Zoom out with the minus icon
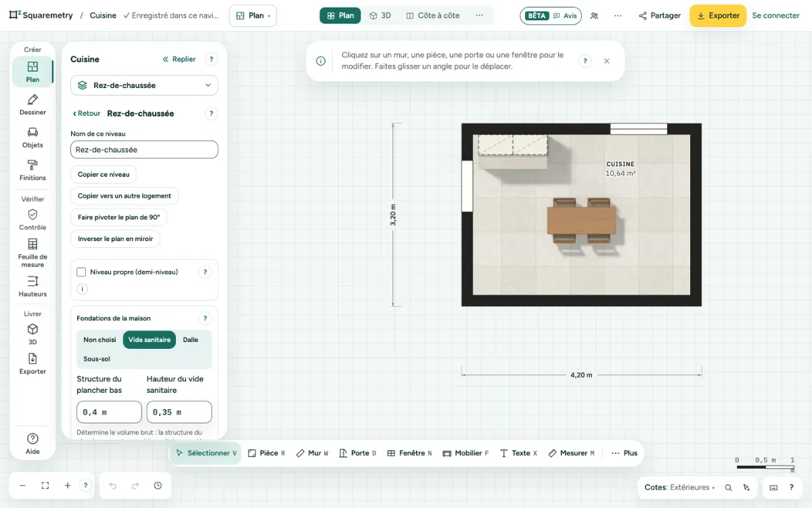This screenshot has height=508, width=812. (x=22, y=486)
